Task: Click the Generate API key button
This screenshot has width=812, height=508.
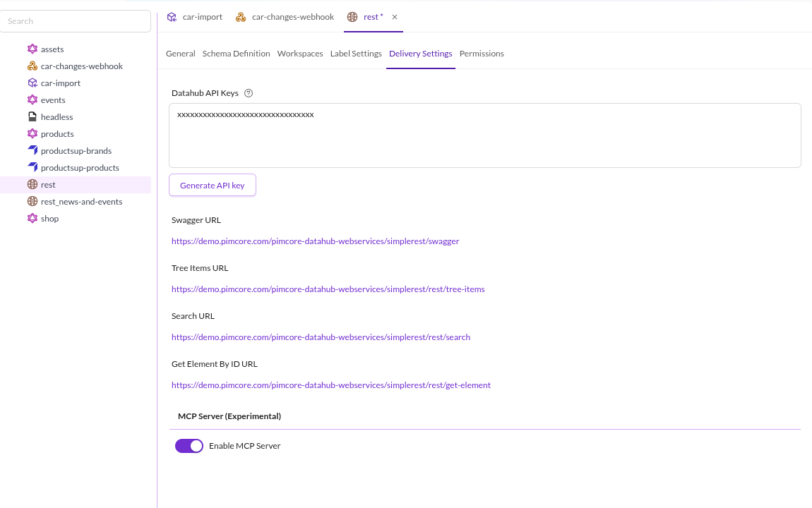Action: [x=213, y=185]
